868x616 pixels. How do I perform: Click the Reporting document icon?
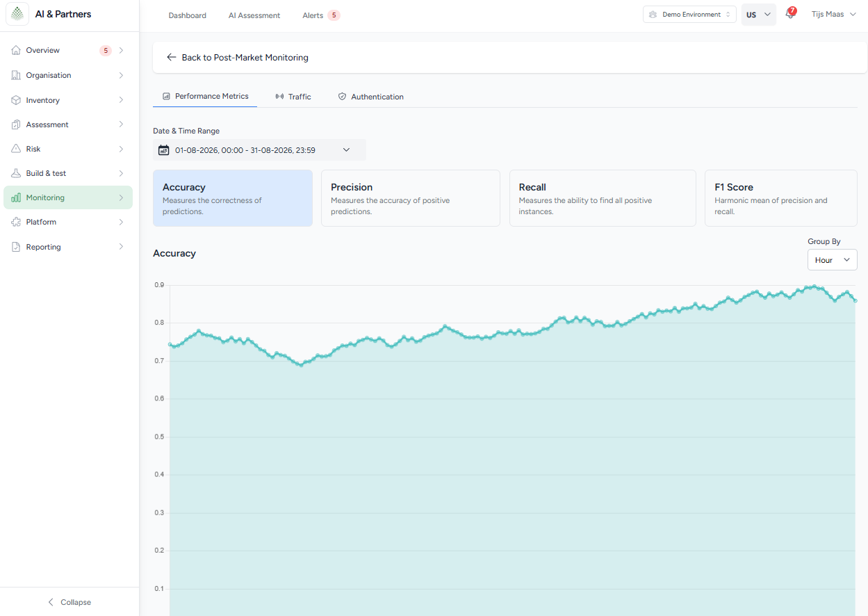(x=16, y=247)
